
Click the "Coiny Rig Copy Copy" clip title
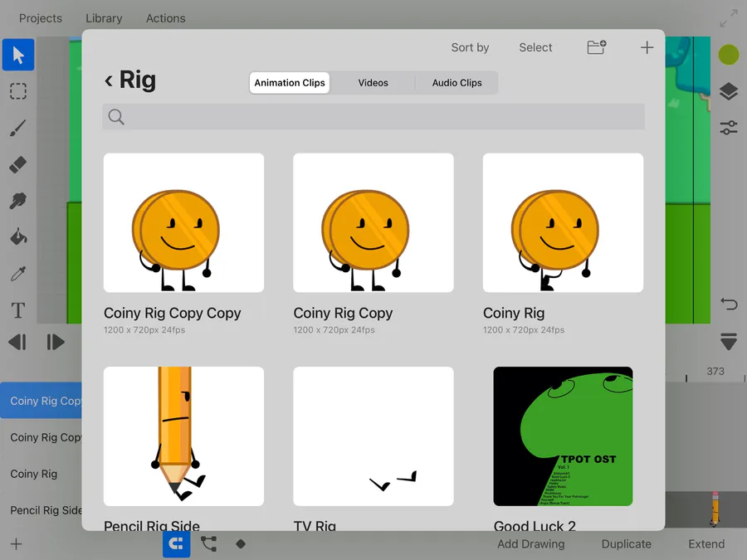pyautogui.click(x=173, y=313)
